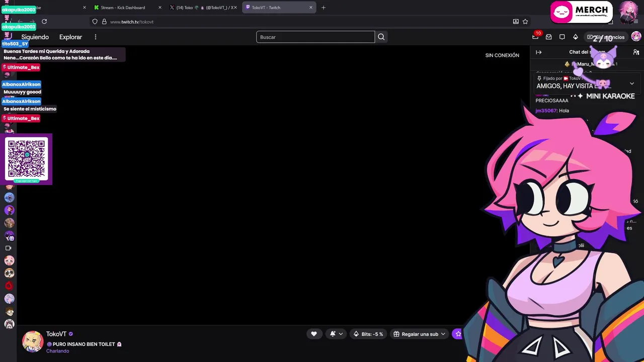The height and width of the screenshot is (362, 644).
Task: Click the tracking protection shield icon
Action: point(95,22)
